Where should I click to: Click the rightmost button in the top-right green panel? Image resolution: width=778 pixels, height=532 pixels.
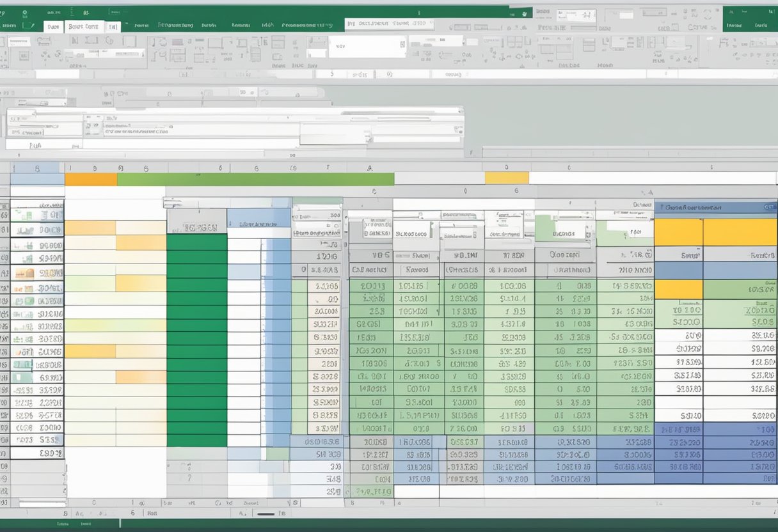761,26
